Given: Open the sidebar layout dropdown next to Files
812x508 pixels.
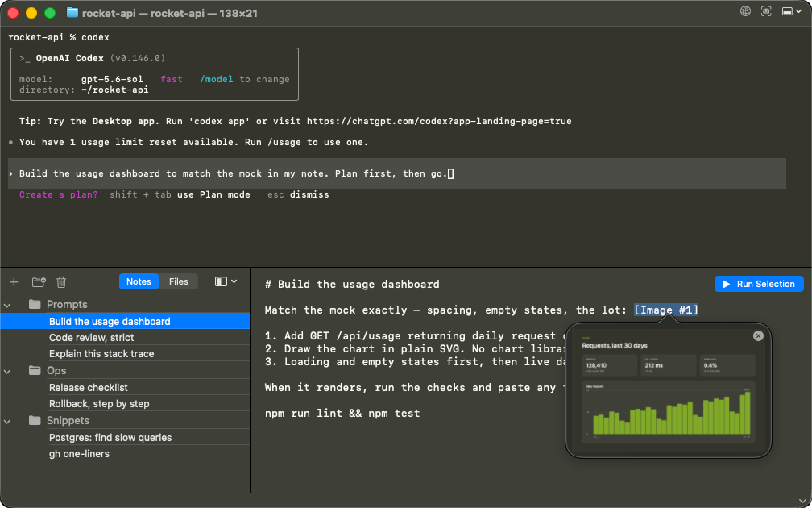Looking at the screenshot, I should point(226,281).
